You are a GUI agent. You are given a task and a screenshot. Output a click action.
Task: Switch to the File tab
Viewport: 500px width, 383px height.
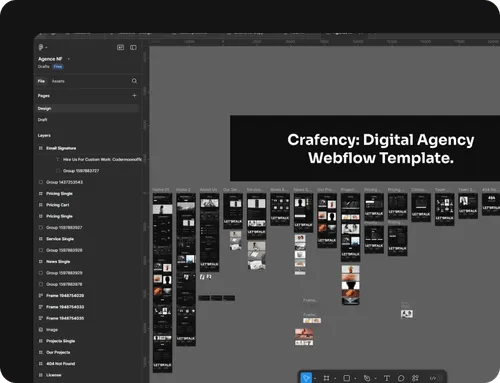tap(41, 81)
